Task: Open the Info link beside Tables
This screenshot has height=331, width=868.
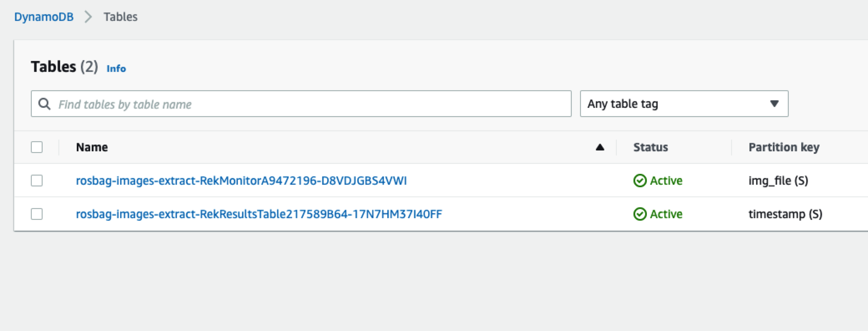Action: click(116, 69)
